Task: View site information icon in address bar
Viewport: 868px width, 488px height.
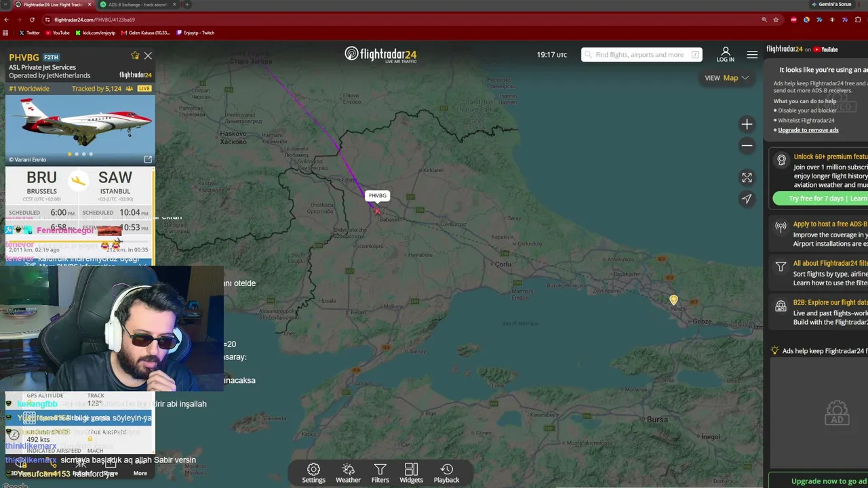Action: click(47, 20)
